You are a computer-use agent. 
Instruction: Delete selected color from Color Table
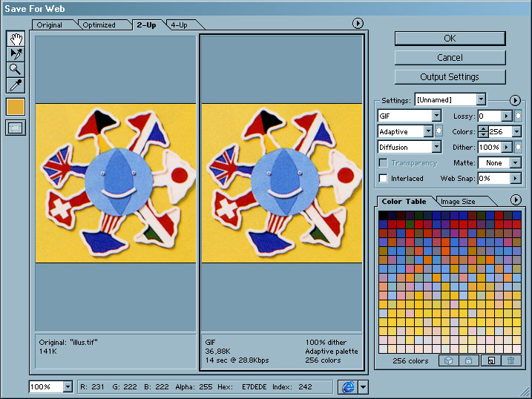(x=511, y=360)
